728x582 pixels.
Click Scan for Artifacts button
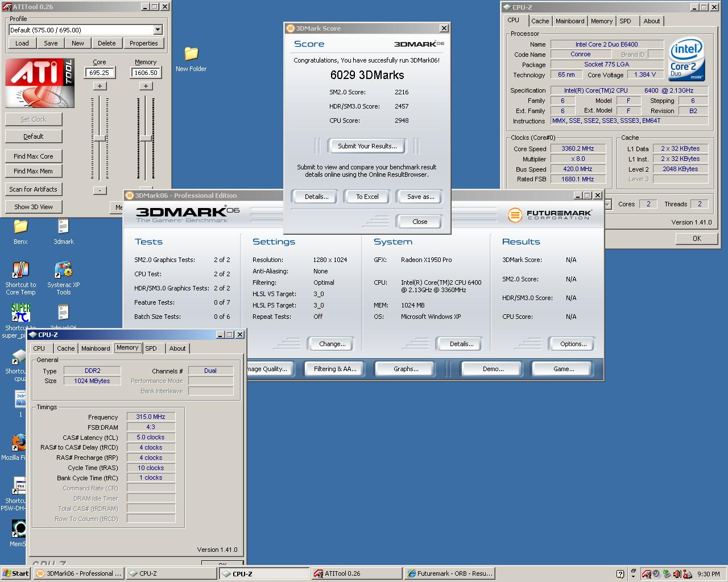[x=34, y=189]
